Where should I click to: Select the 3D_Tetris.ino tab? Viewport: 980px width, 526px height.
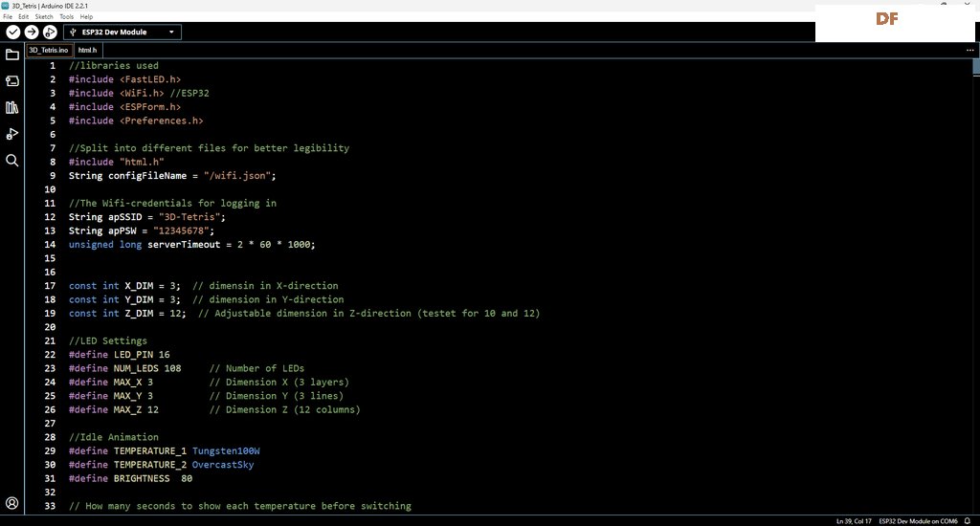(x=49, y=50)
